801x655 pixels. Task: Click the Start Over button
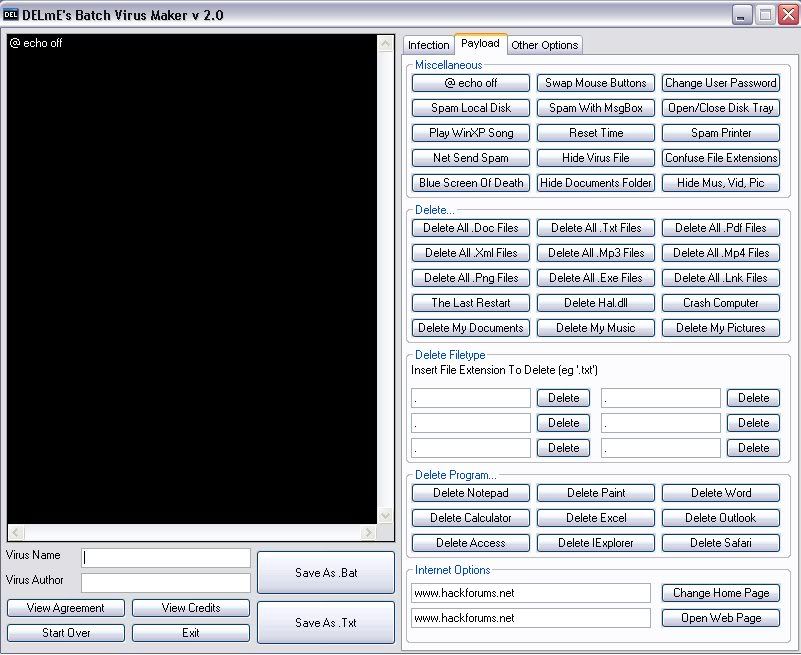[x=66, y=634]
